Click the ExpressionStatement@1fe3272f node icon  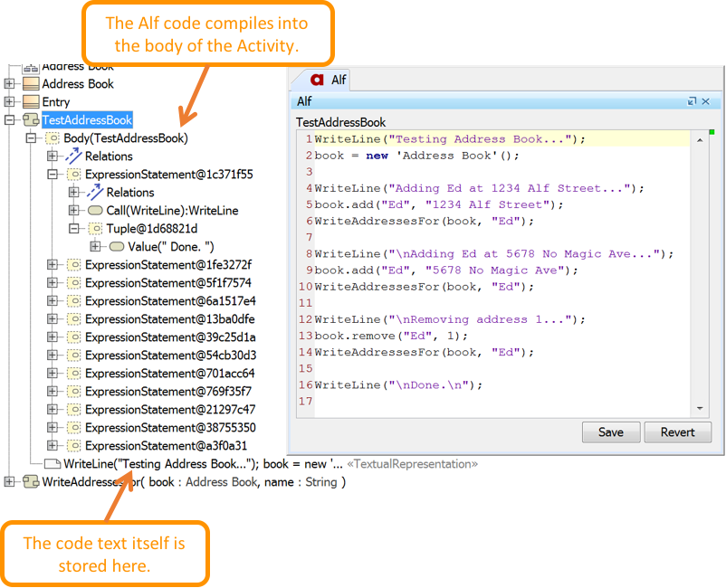pyautogui.click(x=73, y=265)
